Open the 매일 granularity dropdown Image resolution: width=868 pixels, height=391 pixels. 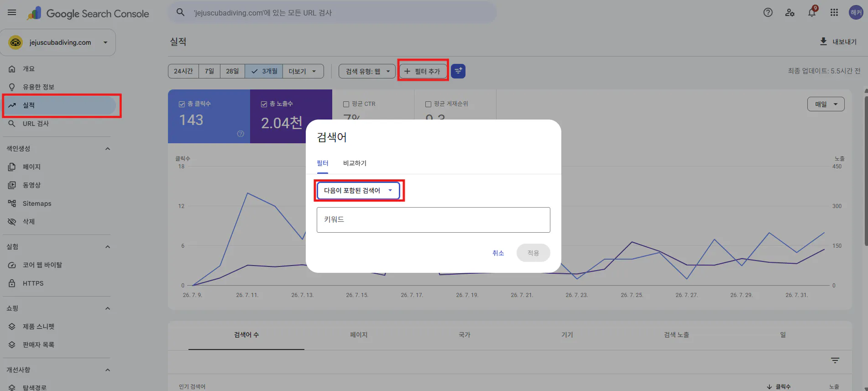point(826,104)
